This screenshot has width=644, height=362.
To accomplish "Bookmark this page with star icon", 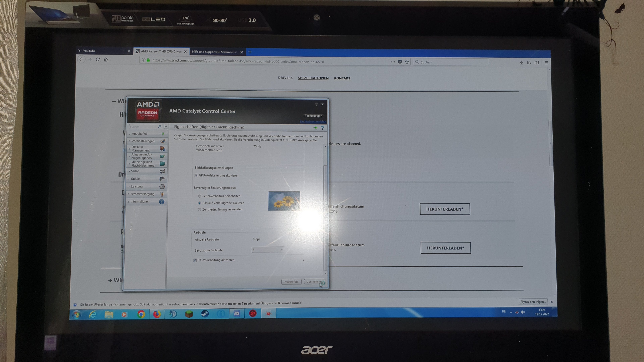I will point(407,62).
